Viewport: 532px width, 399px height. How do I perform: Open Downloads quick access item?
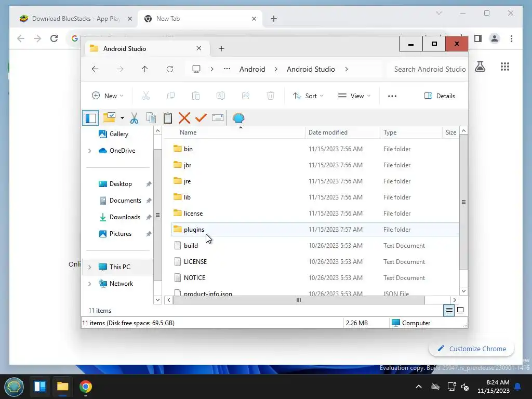pos(119,217)
